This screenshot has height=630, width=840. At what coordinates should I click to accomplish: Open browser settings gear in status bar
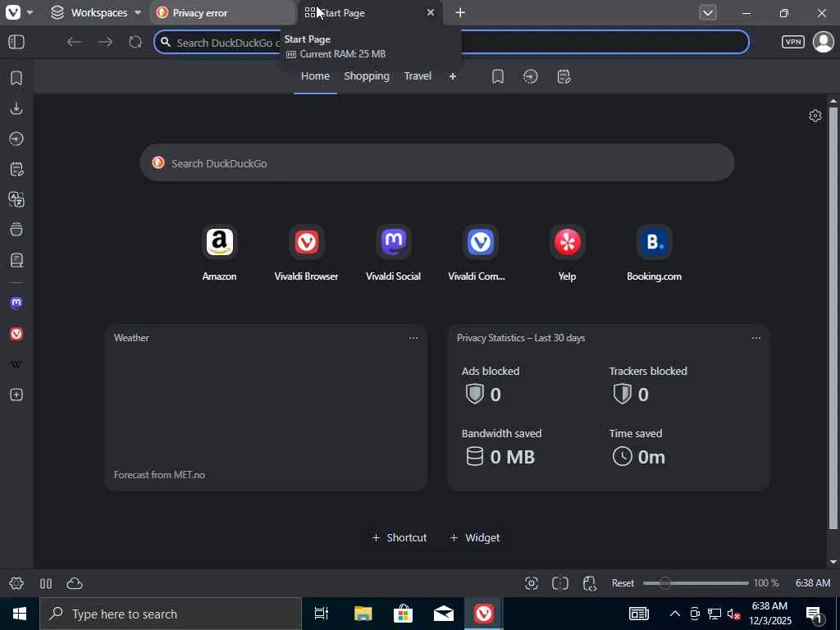coord(16,583)
